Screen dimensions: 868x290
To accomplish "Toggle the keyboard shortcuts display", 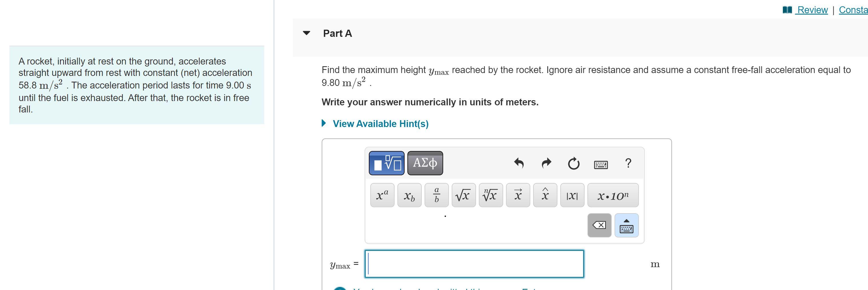I will tap(601, 164).
